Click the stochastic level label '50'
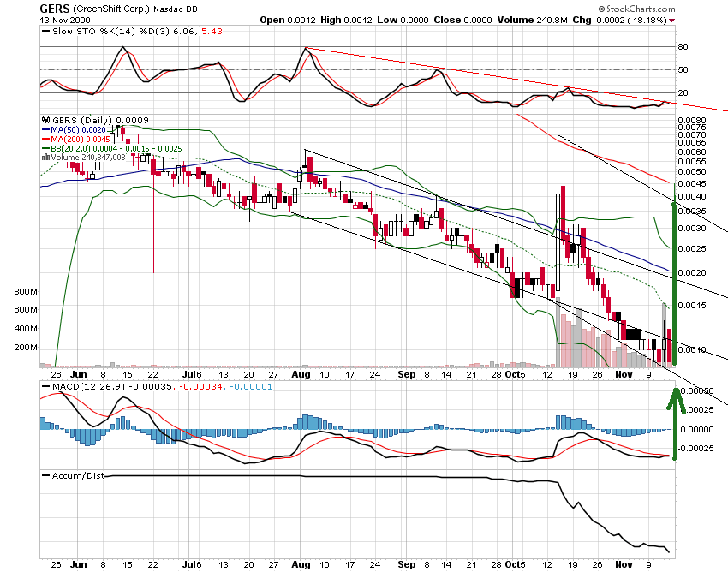Screen dimensions: 728x572 [x=683, y=70]
